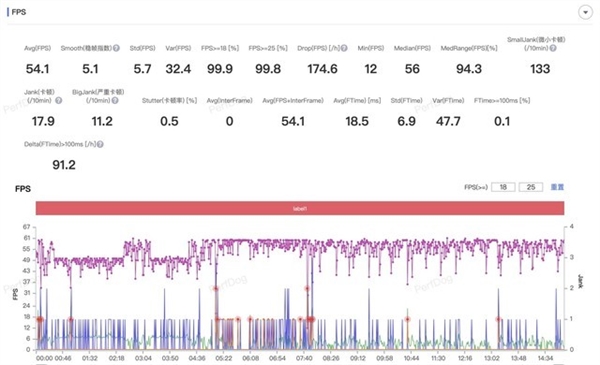
Task: Open help icon next to Drop(FPS)
Action: 344,48
